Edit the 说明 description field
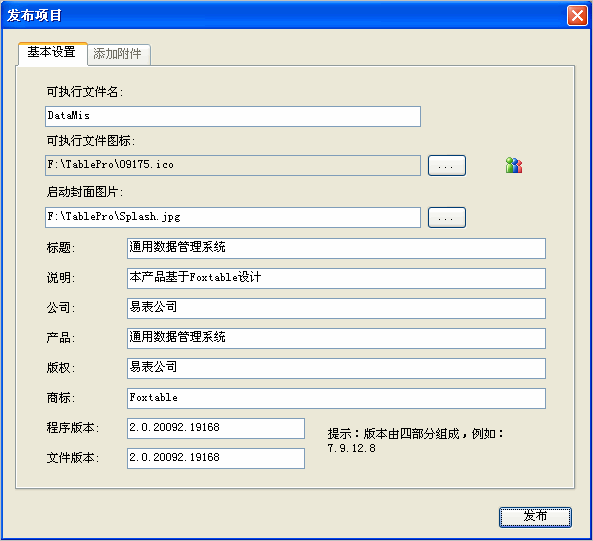Image resolution: width=593 pixels, height=541 pixels. pos(336,278)
